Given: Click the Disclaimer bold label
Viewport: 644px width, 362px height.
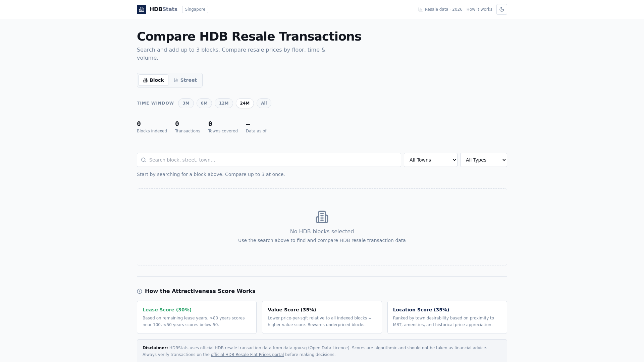Looking at the screenshot, I should pyautogui.click(x=155, y=348).
